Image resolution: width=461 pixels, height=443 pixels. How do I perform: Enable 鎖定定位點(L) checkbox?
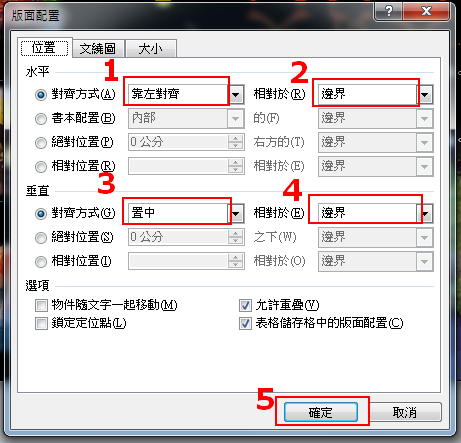[41, 323]
